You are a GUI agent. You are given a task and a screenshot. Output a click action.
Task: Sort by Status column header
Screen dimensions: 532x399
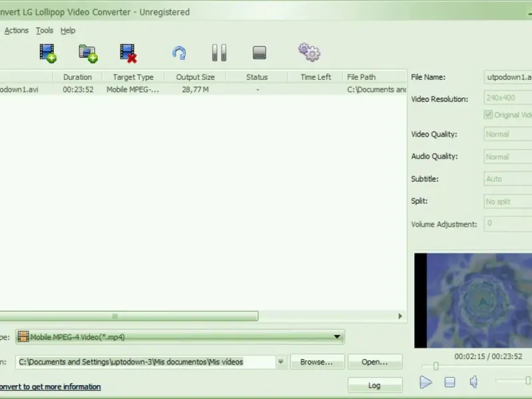[257, 77]
